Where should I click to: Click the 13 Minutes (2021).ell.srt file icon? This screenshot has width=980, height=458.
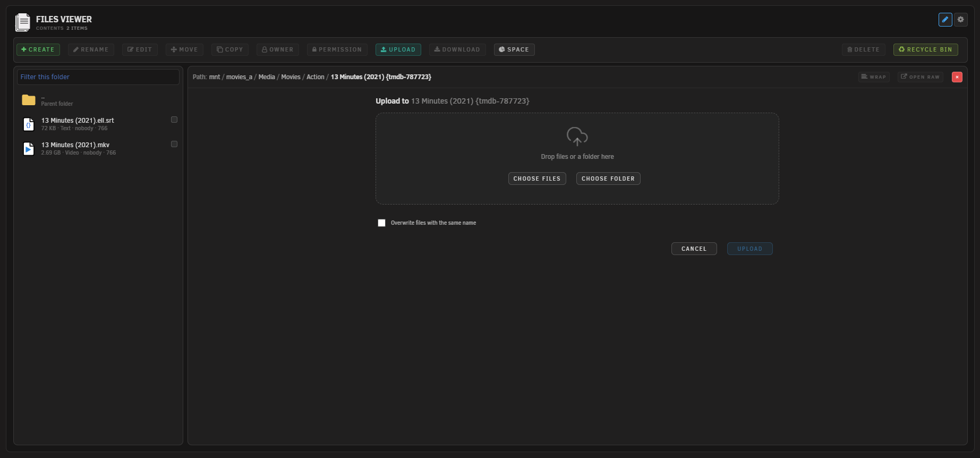(x=29, y=124)
